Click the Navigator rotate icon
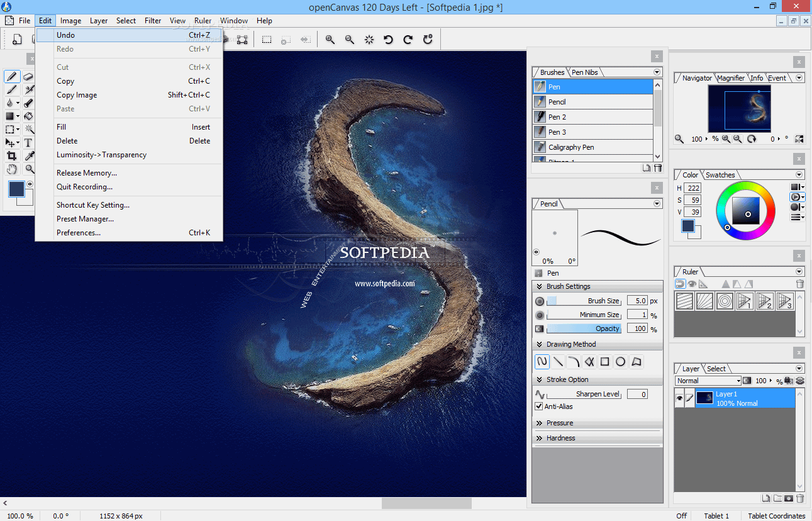 pyautogui.click(x=751, y=139)
